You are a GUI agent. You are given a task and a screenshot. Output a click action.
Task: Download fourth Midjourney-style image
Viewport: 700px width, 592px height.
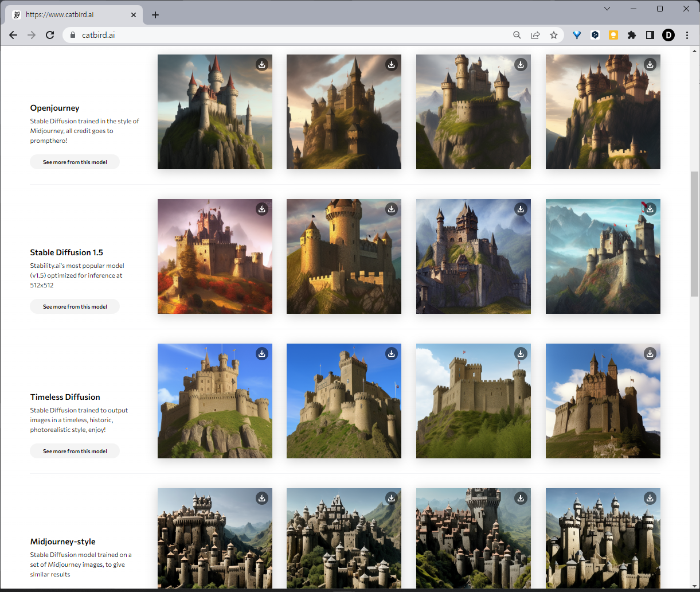(x=650, y=498)
